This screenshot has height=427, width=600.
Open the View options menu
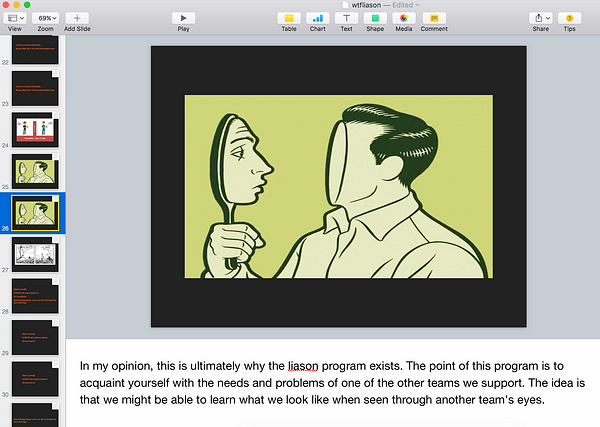(x=15, y=18)
